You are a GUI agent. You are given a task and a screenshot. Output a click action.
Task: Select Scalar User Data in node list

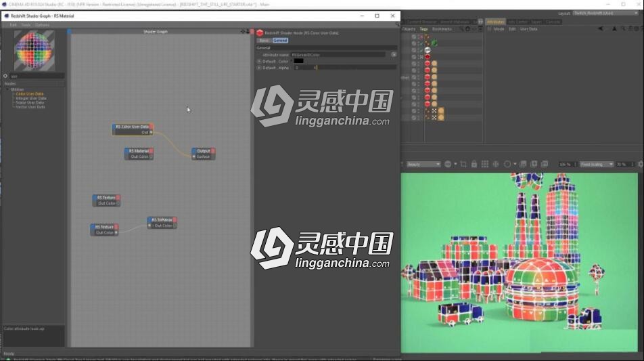click(x=30, y=102)
